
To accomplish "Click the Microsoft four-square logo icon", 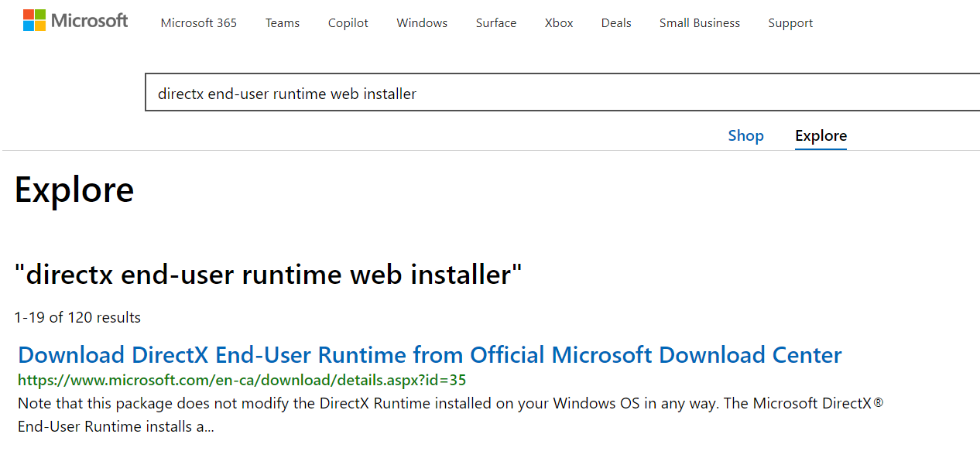I will [34, 20].
